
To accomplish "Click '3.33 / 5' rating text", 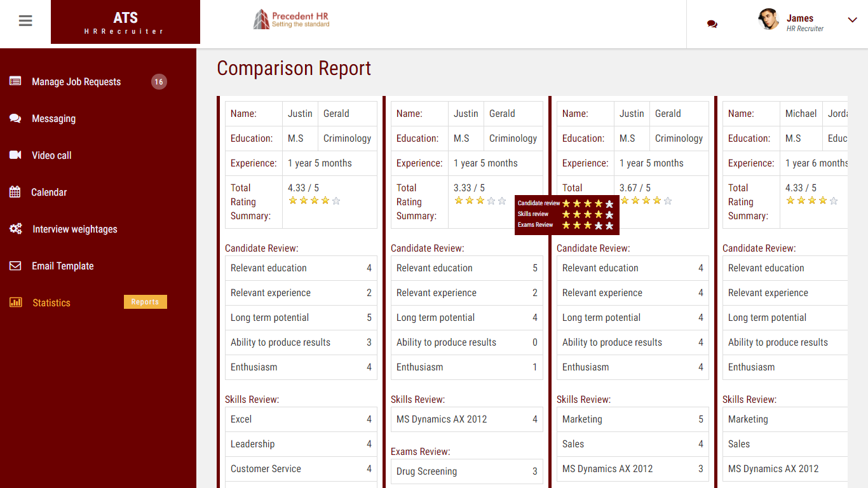I will (470, 188).
